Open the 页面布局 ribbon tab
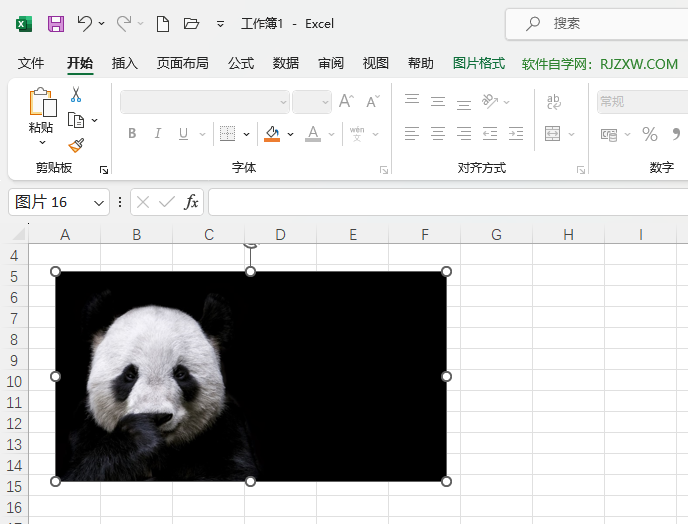 [183, 64]
